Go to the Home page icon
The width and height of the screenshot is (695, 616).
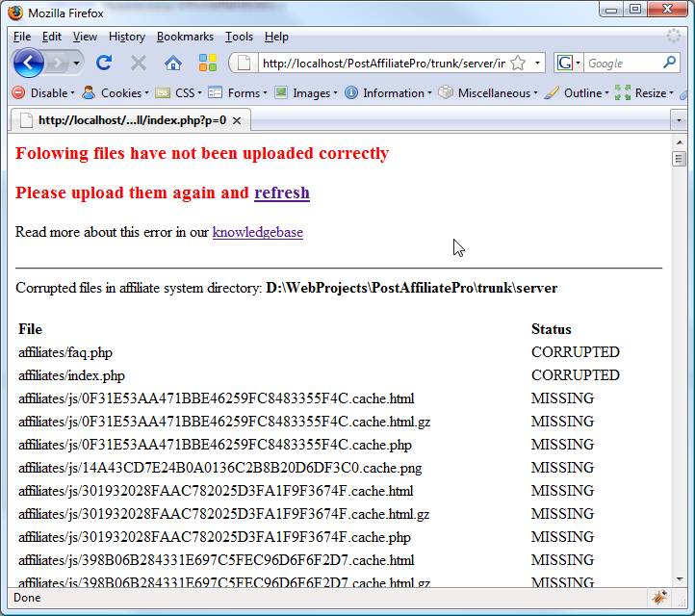point(173,63)
